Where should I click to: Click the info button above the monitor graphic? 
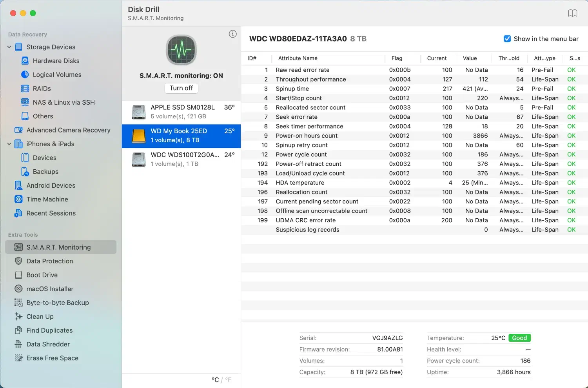pos(232,34)
